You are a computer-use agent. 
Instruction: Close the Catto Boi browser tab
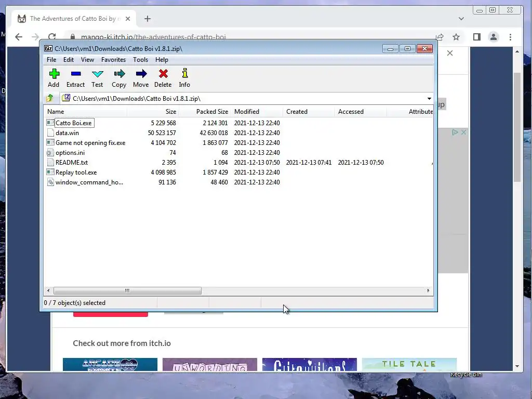pyautogui.click(x=128, y=19)
